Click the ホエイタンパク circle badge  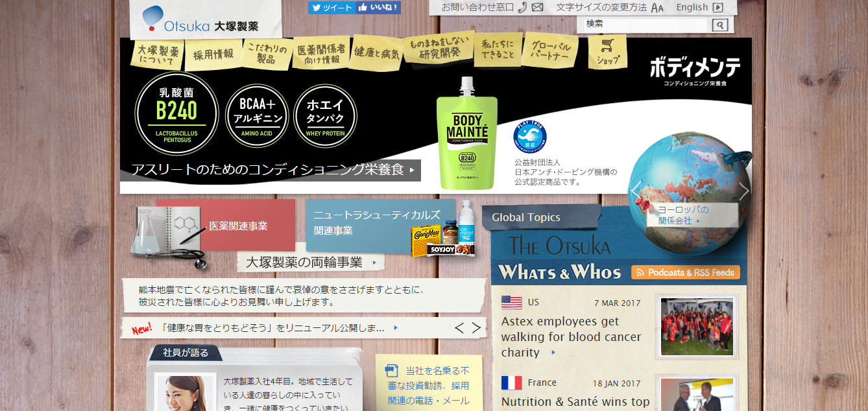(x=325, y=115)
